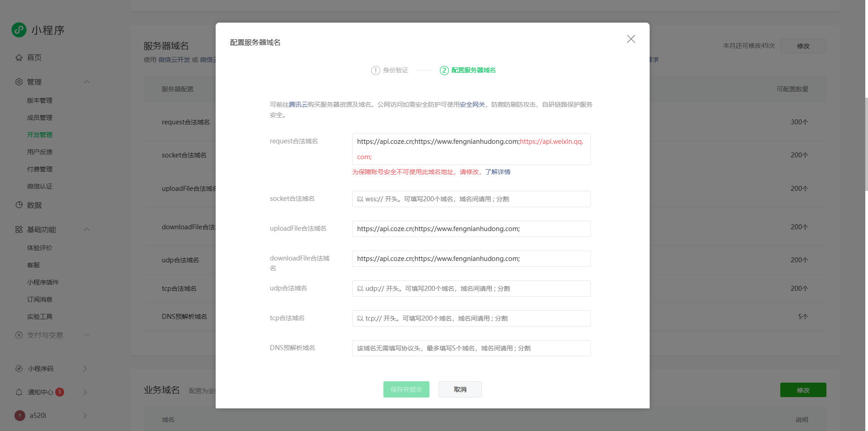The width and height of the screenshot is (868, 431).
Task: Focus the uploadFile合法域名 input field
Action: coord(472,229)
